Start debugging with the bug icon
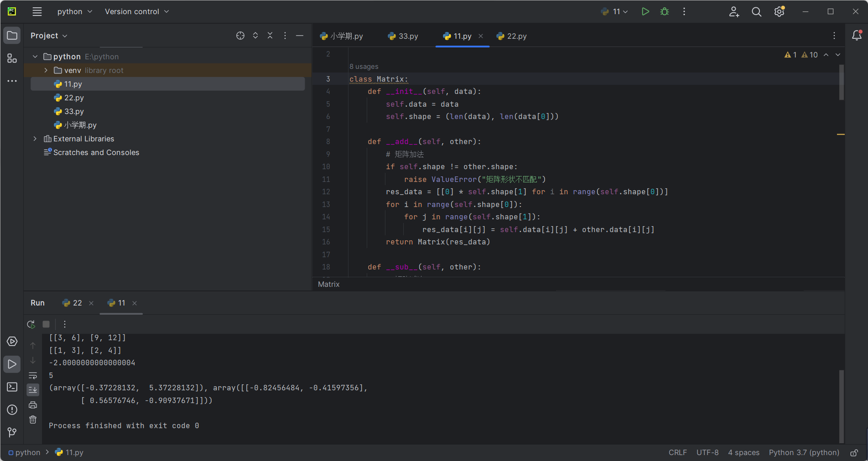 (665, 12)
